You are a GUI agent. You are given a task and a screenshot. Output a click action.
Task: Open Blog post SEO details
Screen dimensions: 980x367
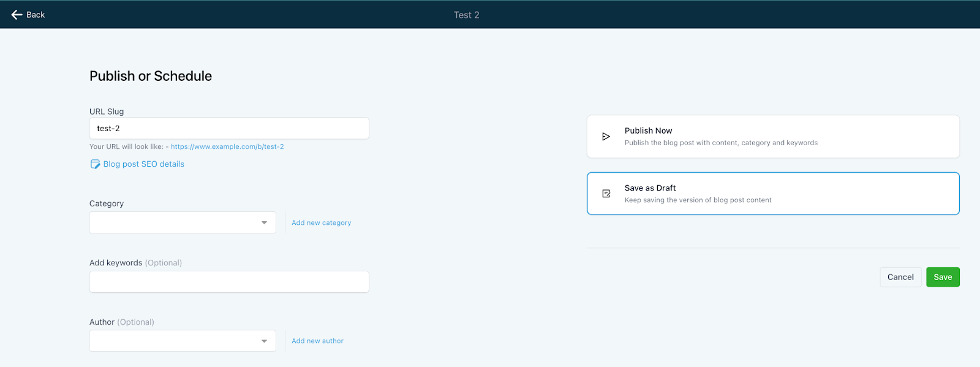143,164
